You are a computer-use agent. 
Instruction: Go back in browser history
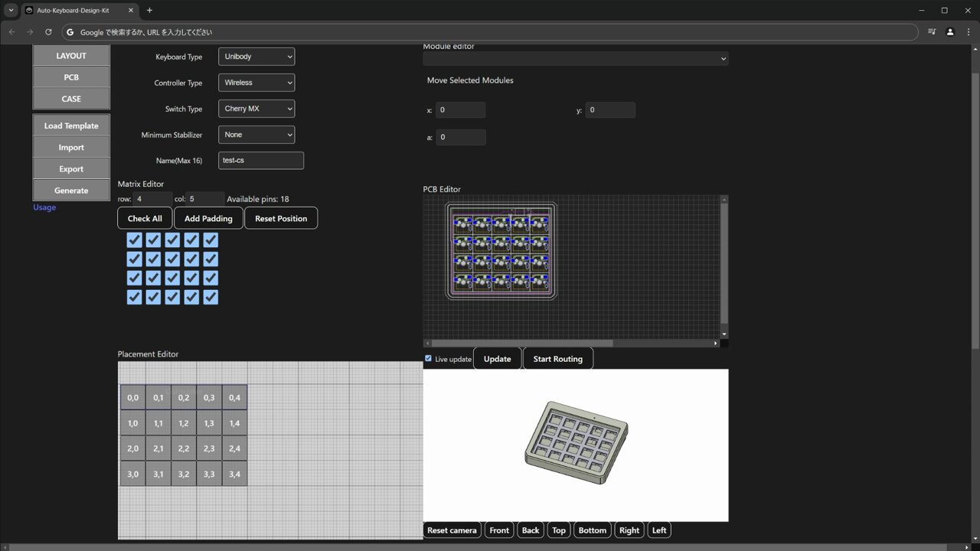(11, 32)
